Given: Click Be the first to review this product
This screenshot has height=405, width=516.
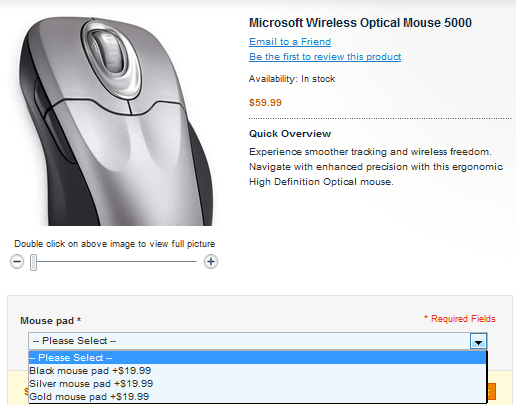Looking at the screenshot, I should 325,57.
